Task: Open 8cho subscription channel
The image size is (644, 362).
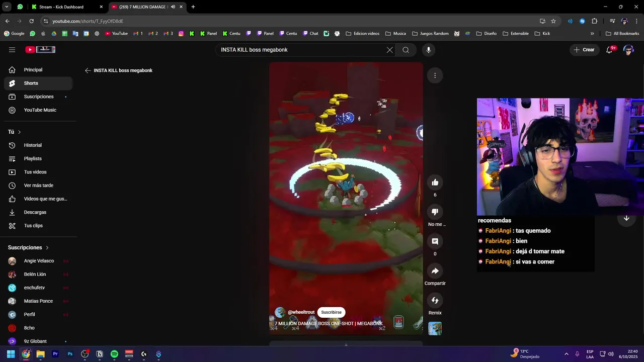Action: 38,328
